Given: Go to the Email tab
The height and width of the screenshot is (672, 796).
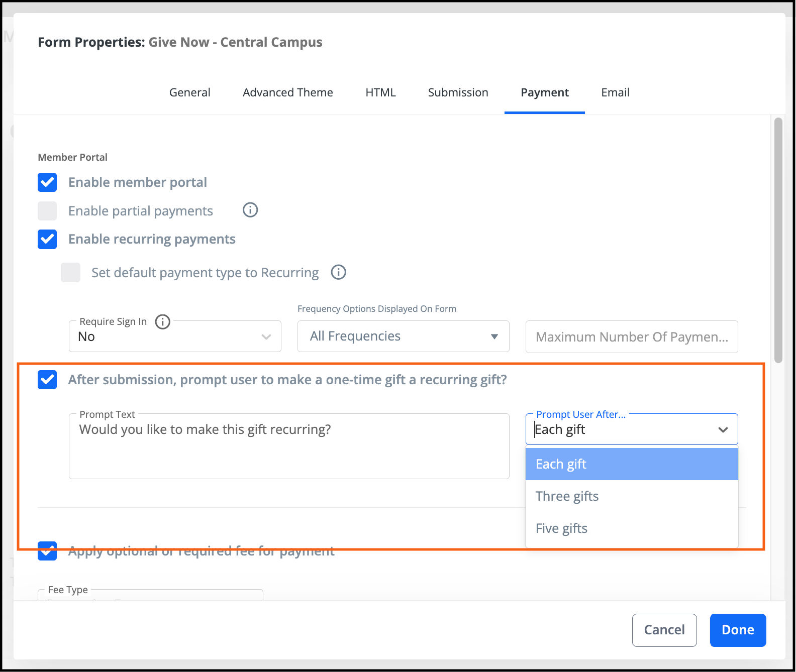Looking at the screenshot, I should click(615, 92).
